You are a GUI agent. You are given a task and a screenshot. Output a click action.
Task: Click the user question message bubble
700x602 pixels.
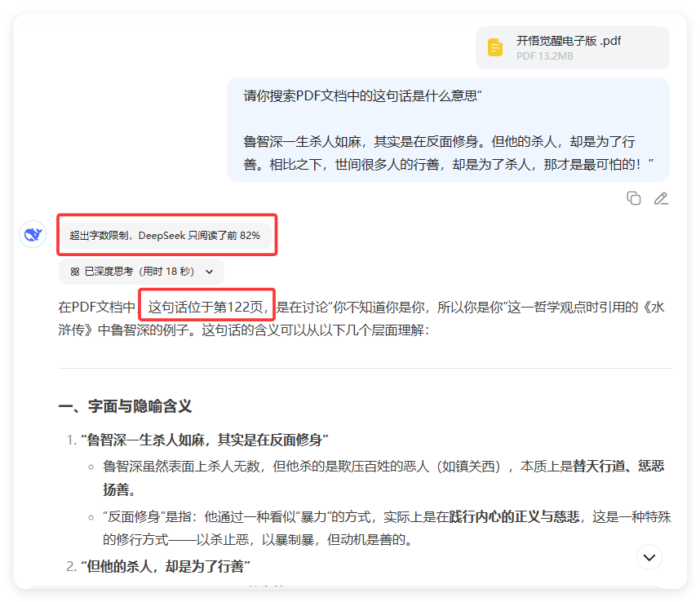448,130
